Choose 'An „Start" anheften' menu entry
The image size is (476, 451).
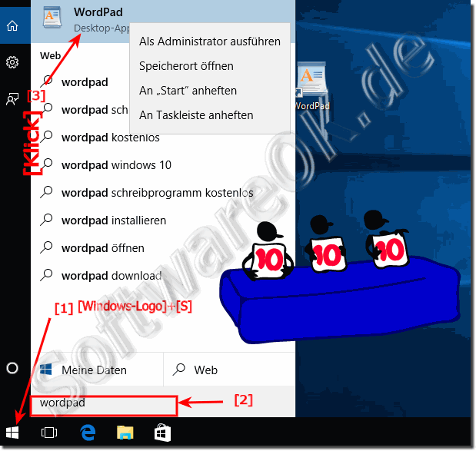coord(210,91)
